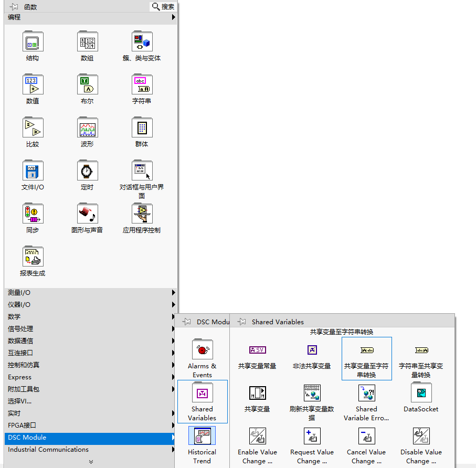The image size is (476, 468).
Task: Open the 数组 (Array) palette
Action: point(88,41)
